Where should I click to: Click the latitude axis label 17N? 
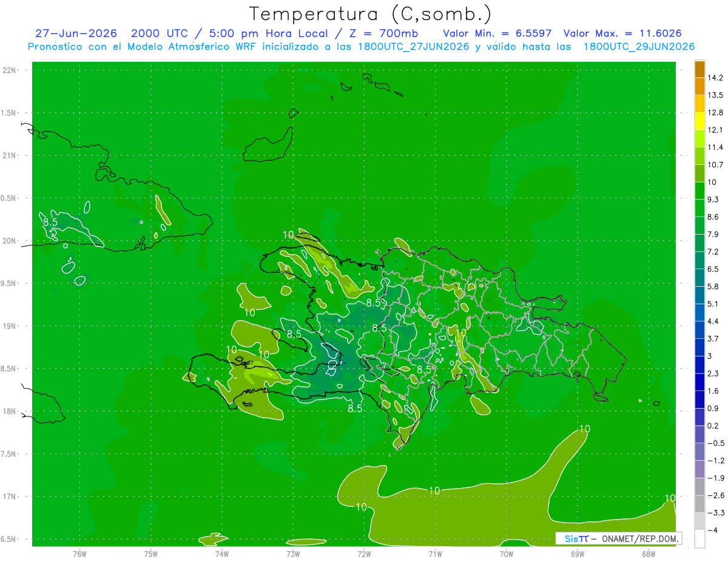click(x=10, y=497)
